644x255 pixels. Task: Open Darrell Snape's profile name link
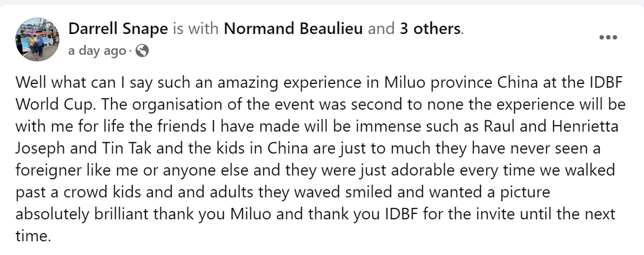(118, 29)
